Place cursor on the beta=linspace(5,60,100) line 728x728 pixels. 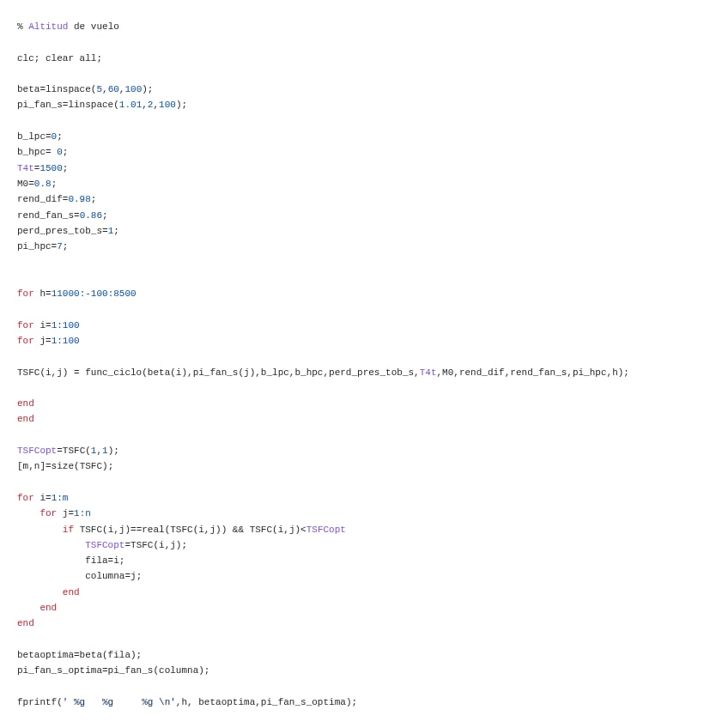84,89
